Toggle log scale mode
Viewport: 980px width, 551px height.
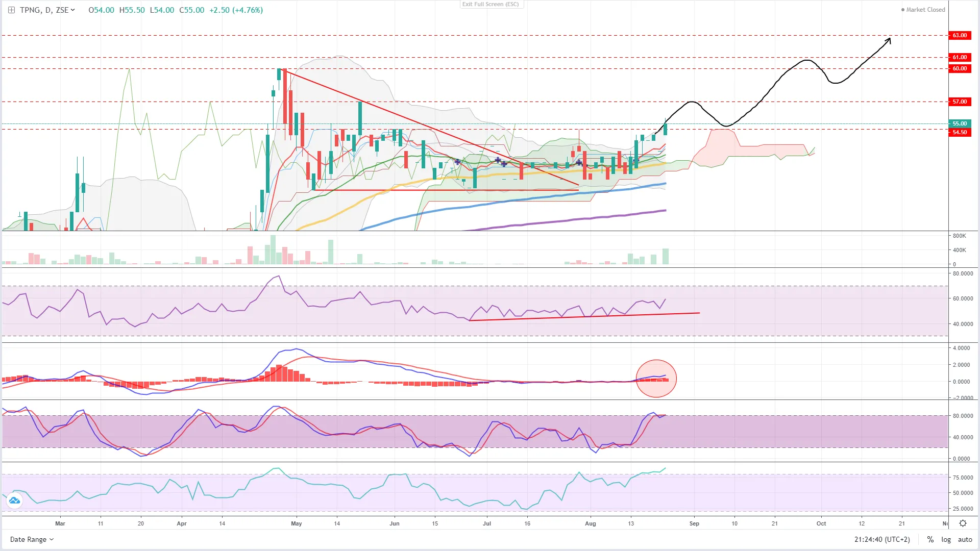(946, 539)
